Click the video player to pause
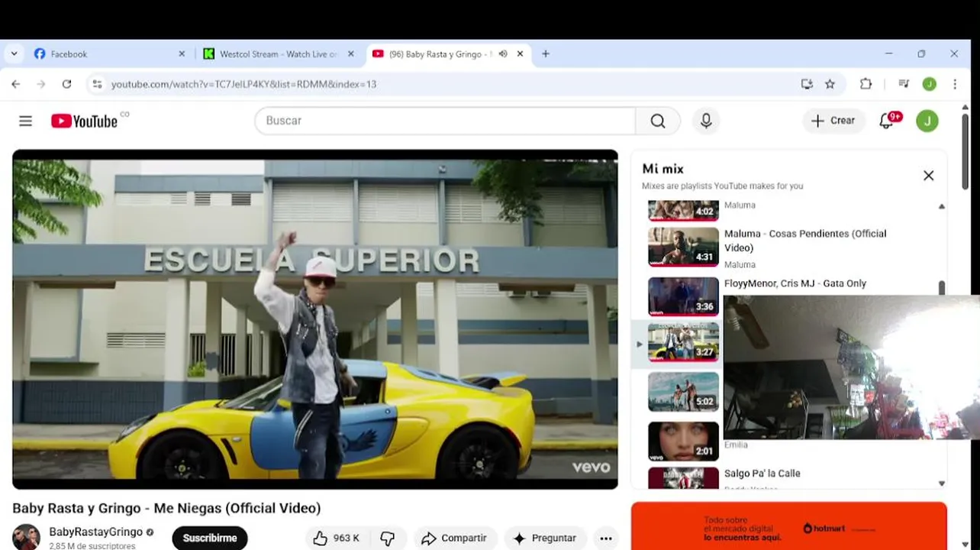This screenshot has width=980, height=550. (x=315, y=319)
